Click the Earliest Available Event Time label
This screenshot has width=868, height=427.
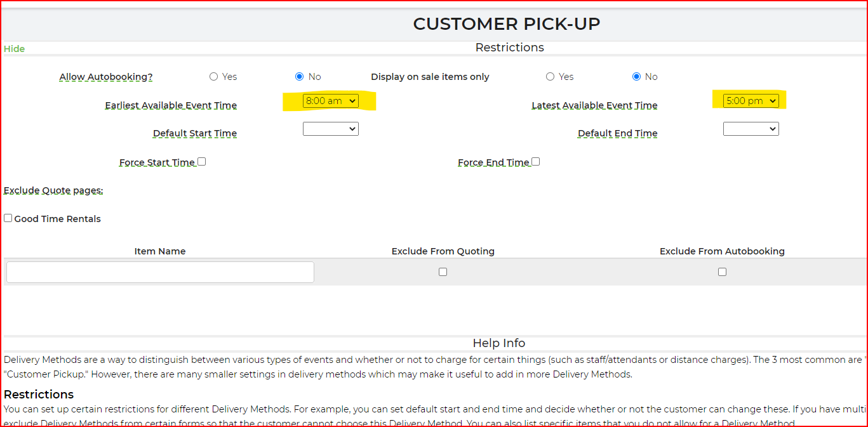click(171, 105)
